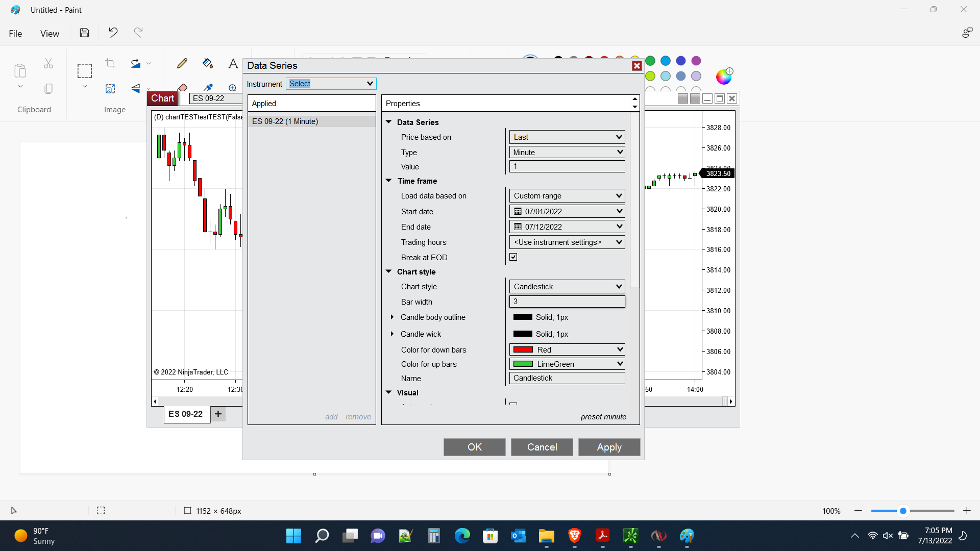Click the Apply button
The width and height of the screenshot is (980, 551).
tap(609, 447)
